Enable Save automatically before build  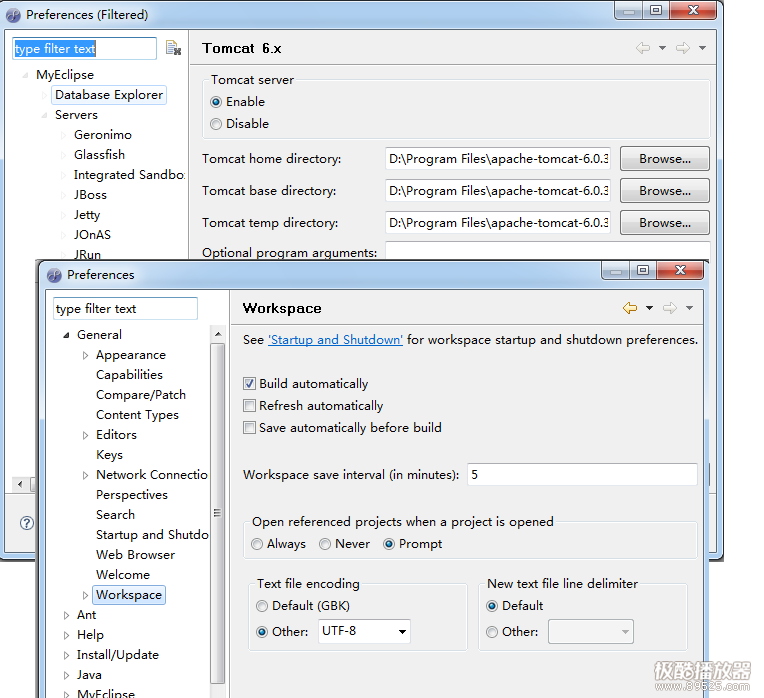(x=249, y=428)
